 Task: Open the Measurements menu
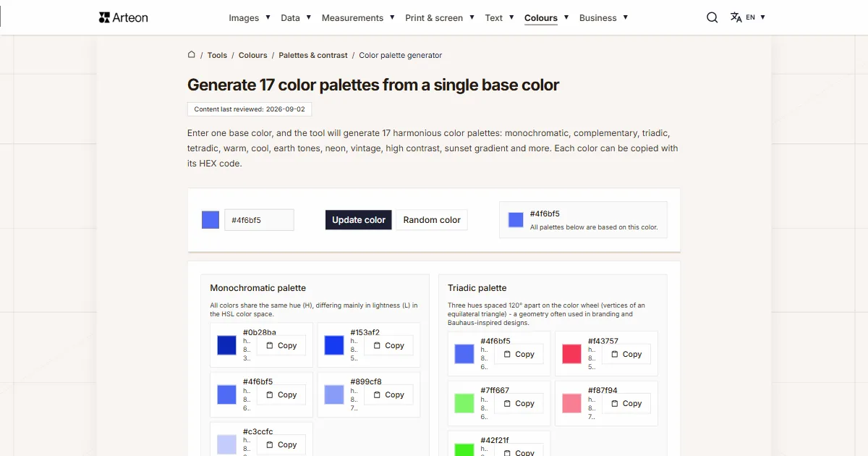358,17
